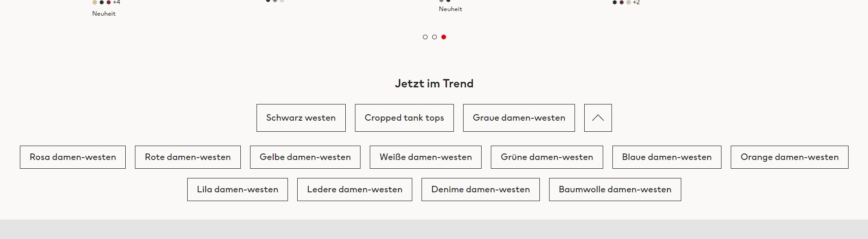Collapse the trend tags with chevron-up button
Image resolution: width=868 pixels, height=239 pixels.
[598, 118]
